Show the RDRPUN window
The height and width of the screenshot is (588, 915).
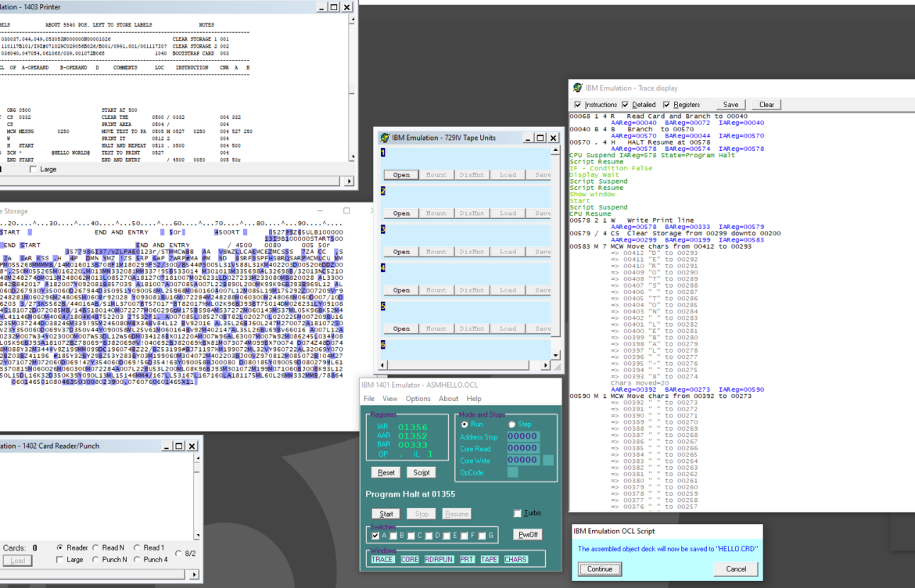click(x=438, y=559)
